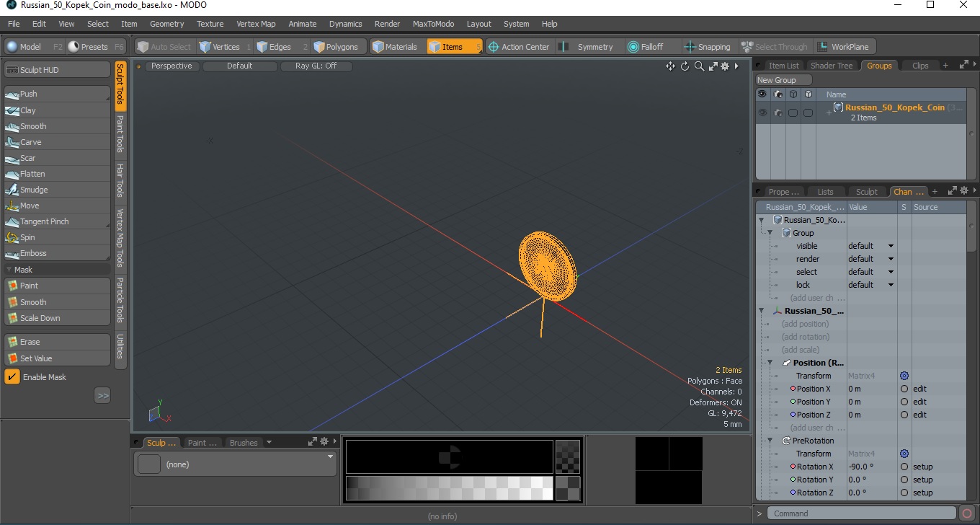Toggle visibility eye of Russian_50_Kopek_Coin group
The image size is (980, 525).
coord(762,112)
